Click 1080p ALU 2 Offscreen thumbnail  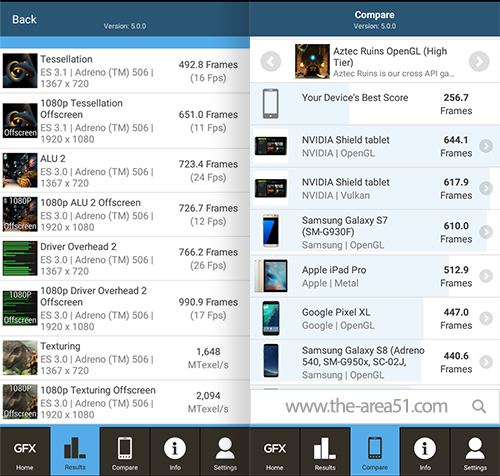point(20,214)
